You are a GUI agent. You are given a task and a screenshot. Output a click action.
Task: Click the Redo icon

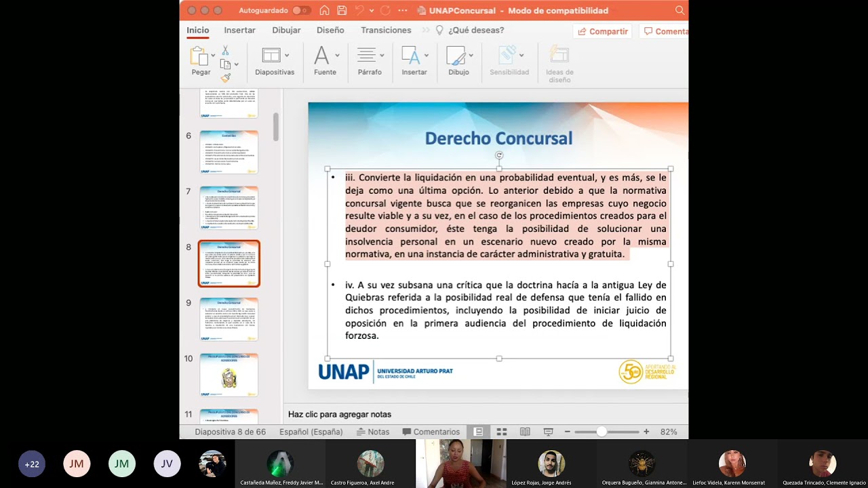[x=385, y=10]
